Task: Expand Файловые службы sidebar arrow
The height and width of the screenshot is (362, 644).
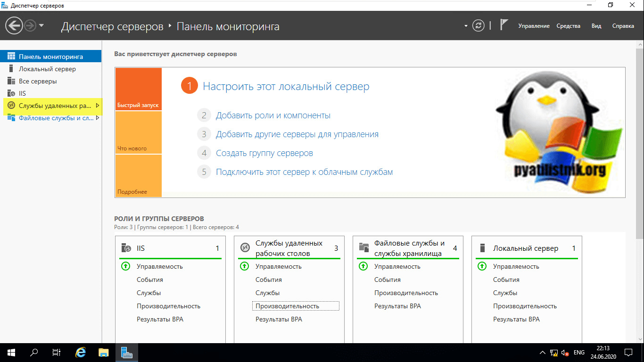Action: pos(97,118)
